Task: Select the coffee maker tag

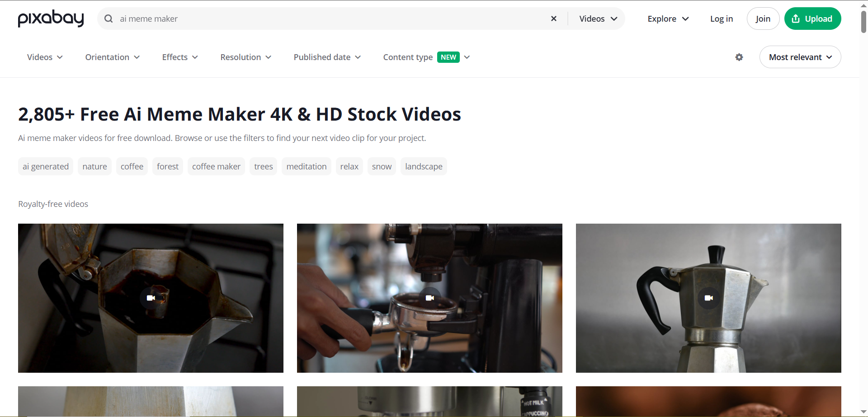Action: [x=216, y=166]
